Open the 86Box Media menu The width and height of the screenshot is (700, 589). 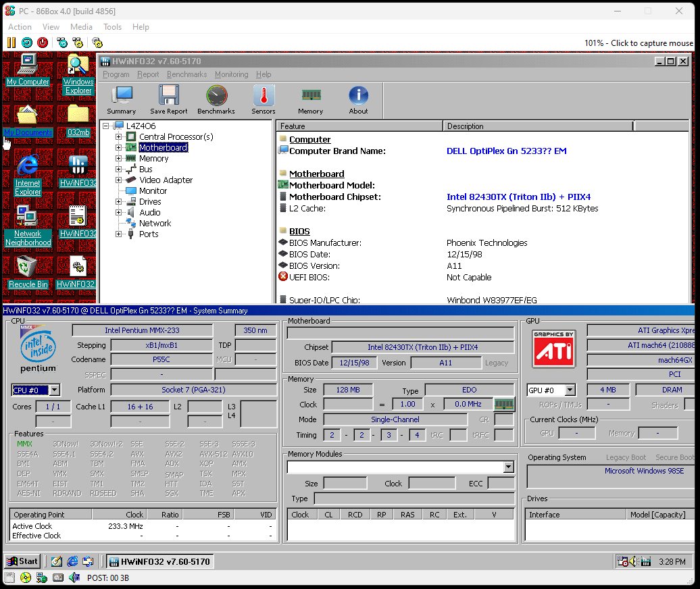pos(81,27)
